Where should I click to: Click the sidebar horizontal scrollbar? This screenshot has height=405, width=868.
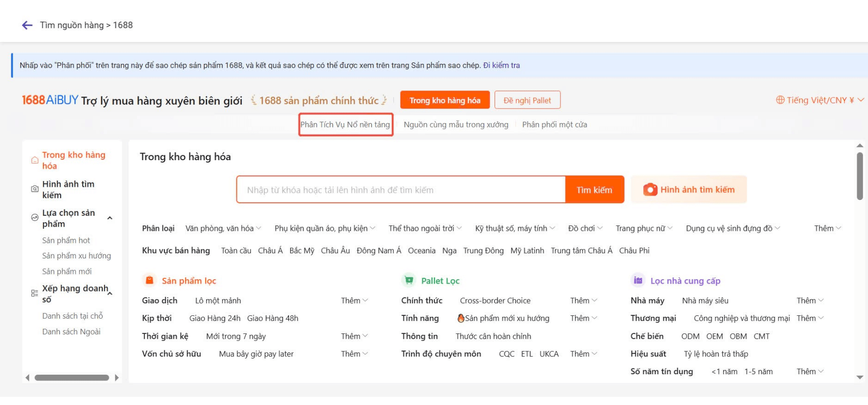(72, 377)
